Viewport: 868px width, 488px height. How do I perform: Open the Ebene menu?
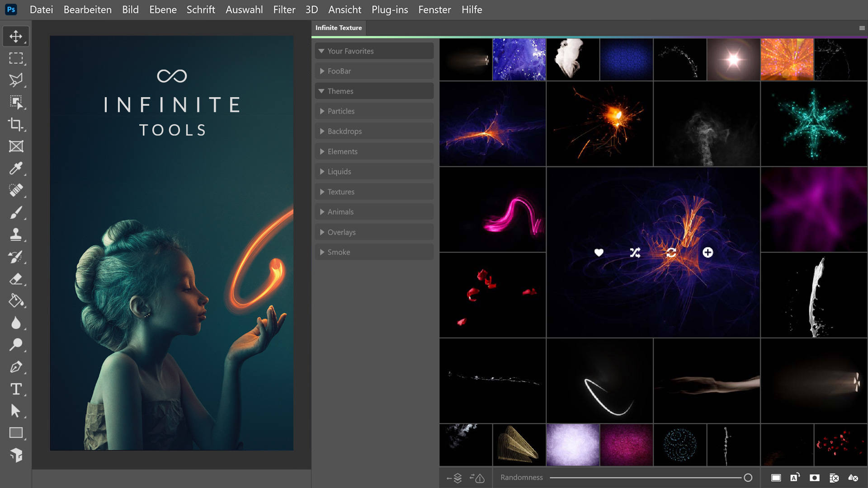(163, 9)
